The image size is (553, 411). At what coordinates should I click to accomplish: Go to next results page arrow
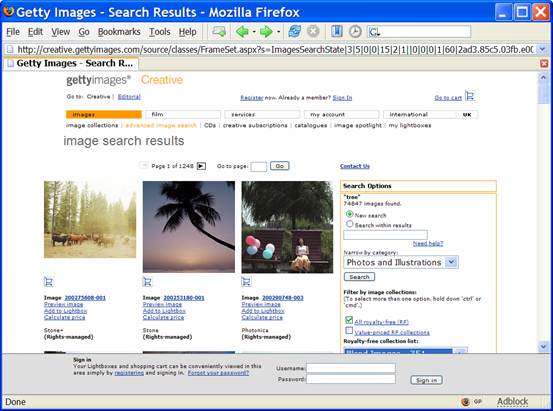(201, 166)
